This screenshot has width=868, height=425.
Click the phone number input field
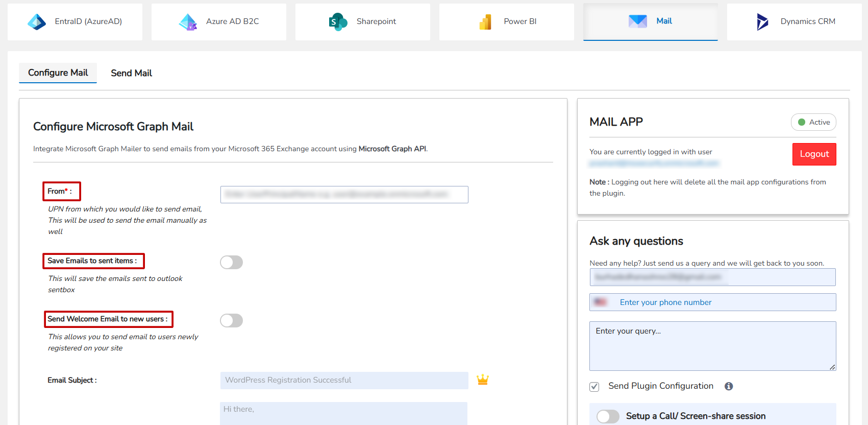[712, 302]
